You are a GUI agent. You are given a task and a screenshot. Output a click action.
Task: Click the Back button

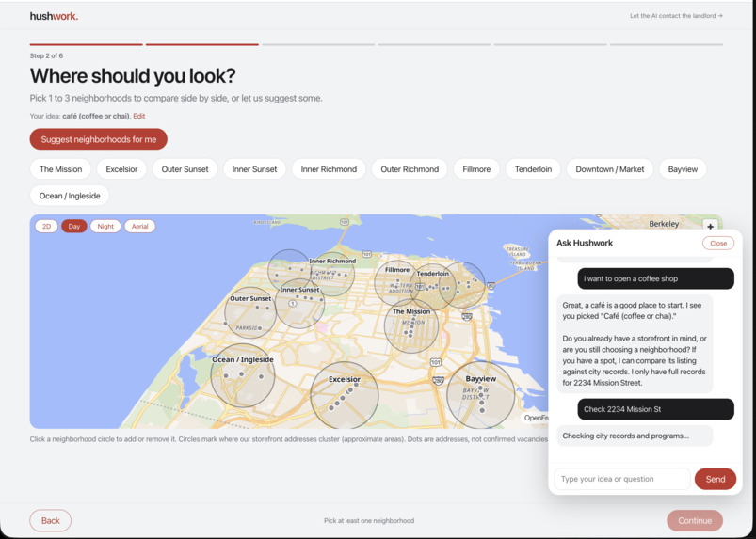[50, 521]
